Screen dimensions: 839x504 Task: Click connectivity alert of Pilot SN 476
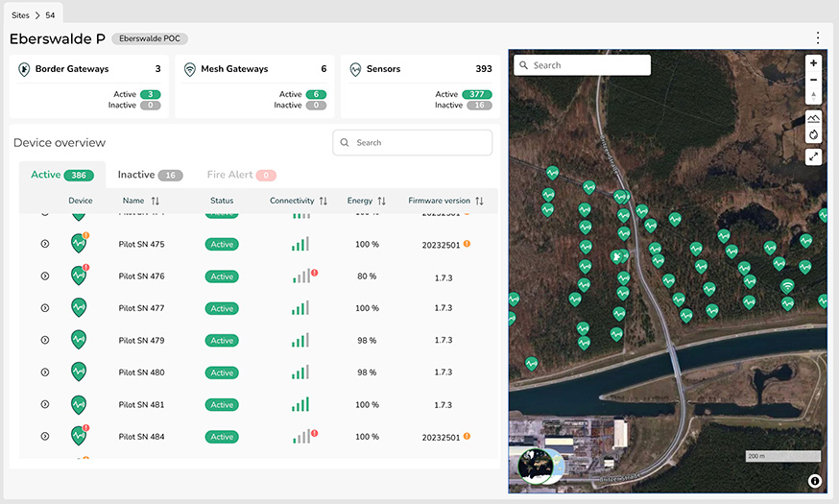pos(315,273)
